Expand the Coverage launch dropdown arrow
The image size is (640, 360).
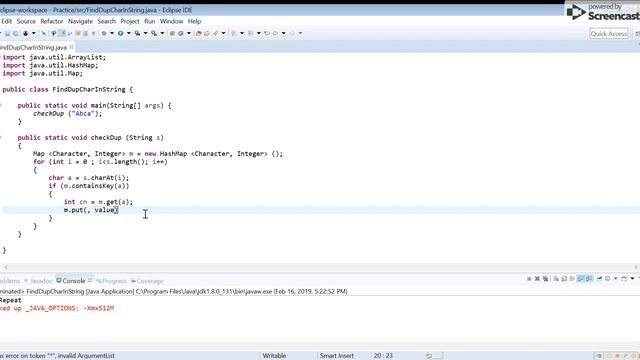[x=145, y=33]
